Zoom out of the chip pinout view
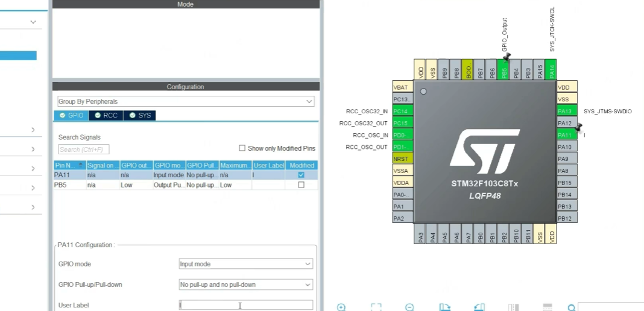 coord(409,307)
